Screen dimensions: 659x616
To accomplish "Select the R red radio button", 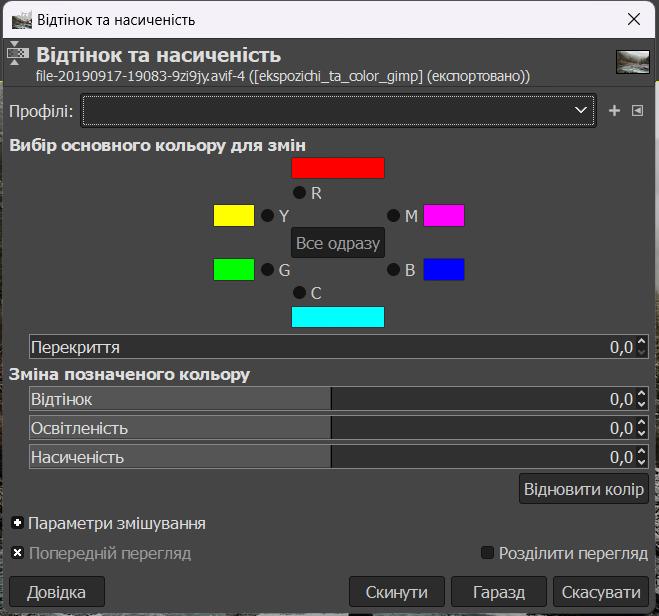I will click(299, 192).
